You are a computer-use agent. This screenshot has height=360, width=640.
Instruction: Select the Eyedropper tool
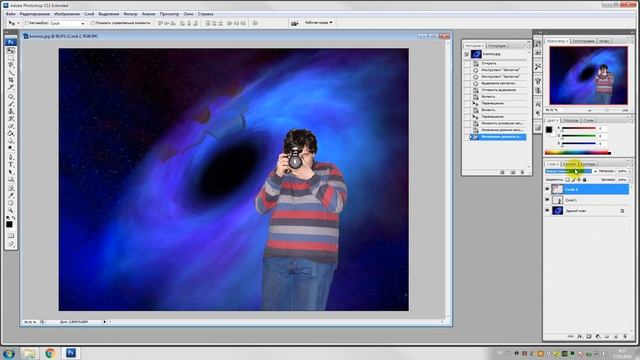click(x=11, y=196)
